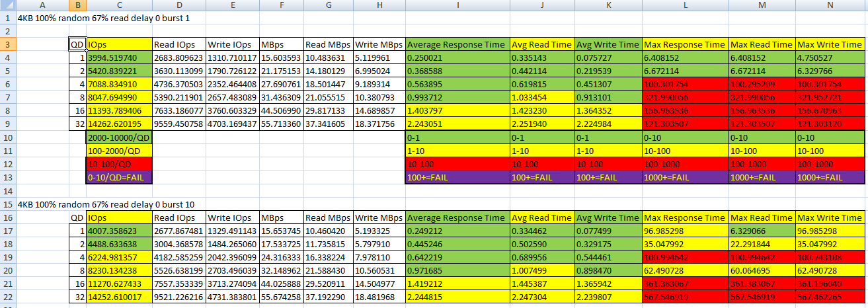Select cell with value 8230.134238
The height and width of the screenshot is (308, 868).
pyautogui.click(x=119, y=271)
